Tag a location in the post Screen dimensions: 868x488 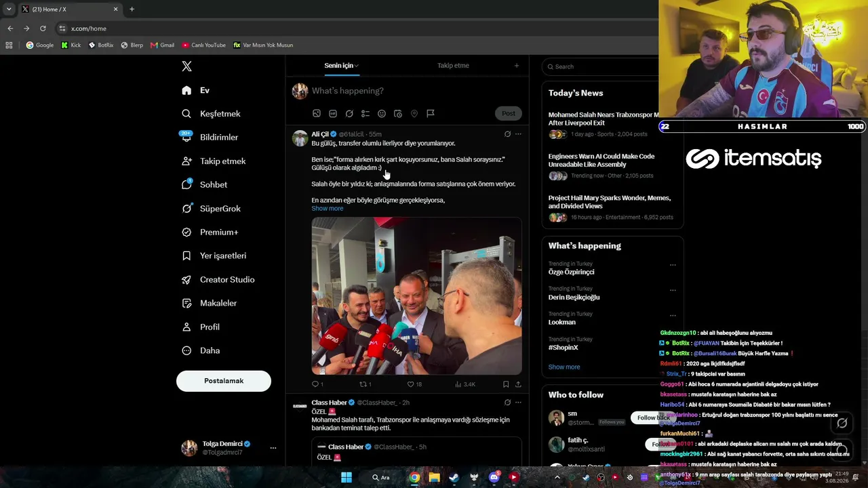pyautogui.click(x=414, y=114)
